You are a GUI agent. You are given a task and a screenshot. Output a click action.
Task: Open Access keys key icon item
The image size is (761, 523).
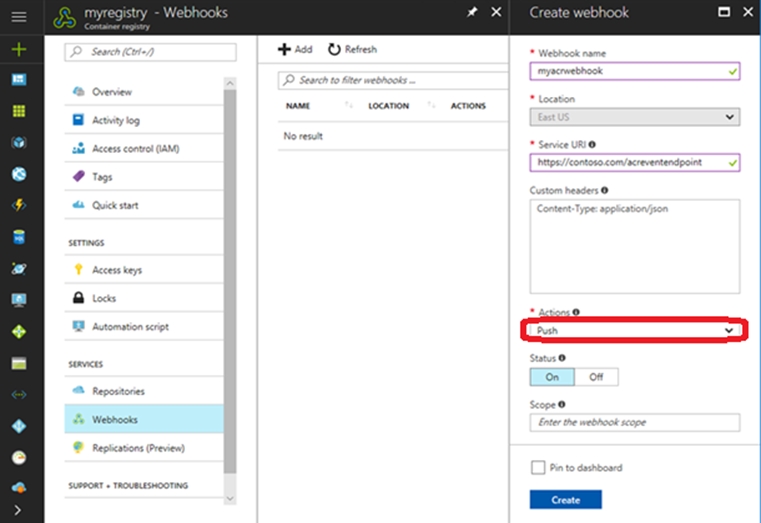click(x=117, y=270)
